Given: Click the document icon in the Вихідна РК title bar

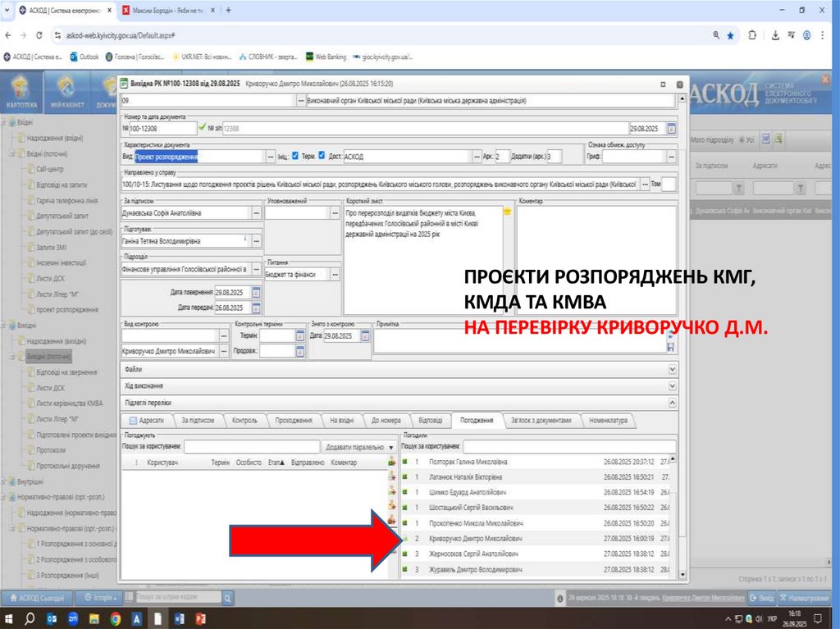Looking at the screenshot, I should click(124, 84).
